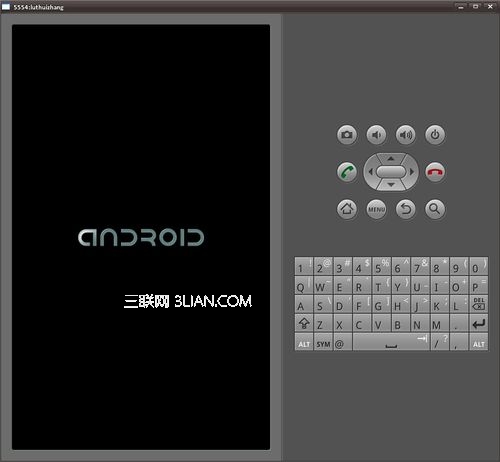Tap the C key

point(362,323)
